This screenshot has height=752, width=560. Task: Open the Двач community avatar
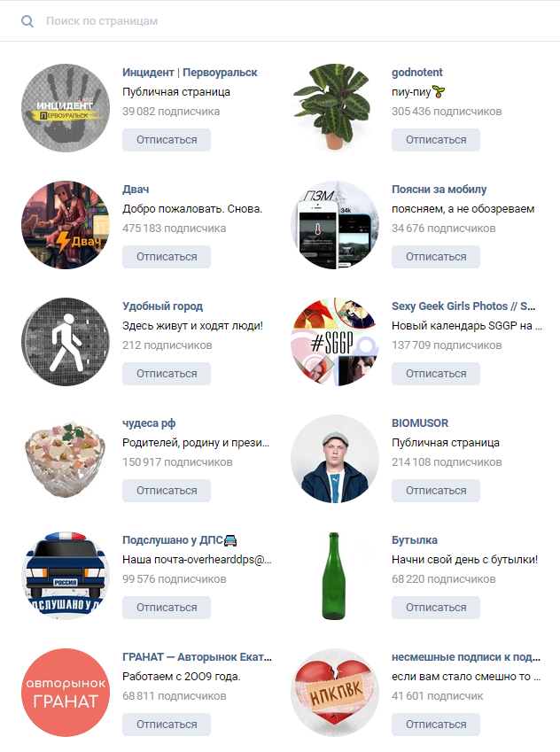tap(66, 225)
